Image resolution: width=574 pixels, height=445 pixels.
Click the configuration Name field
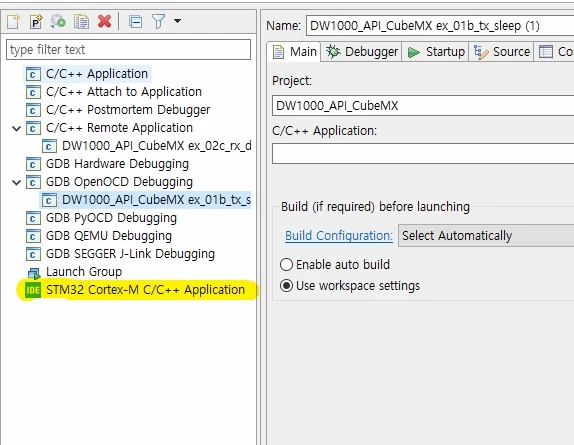click(x=440, y=26)
